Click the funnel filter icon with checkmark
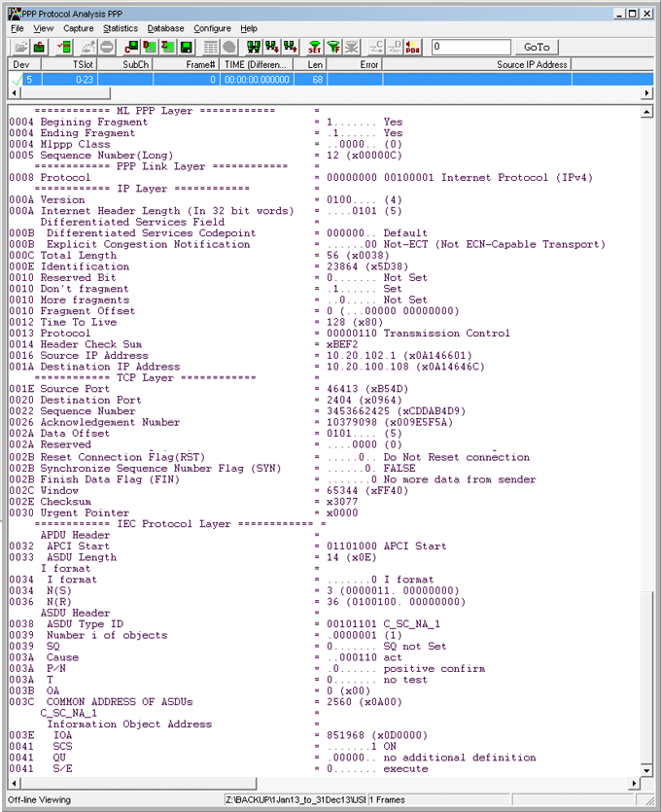Screen dimensions: 661x812 (333, 47)
